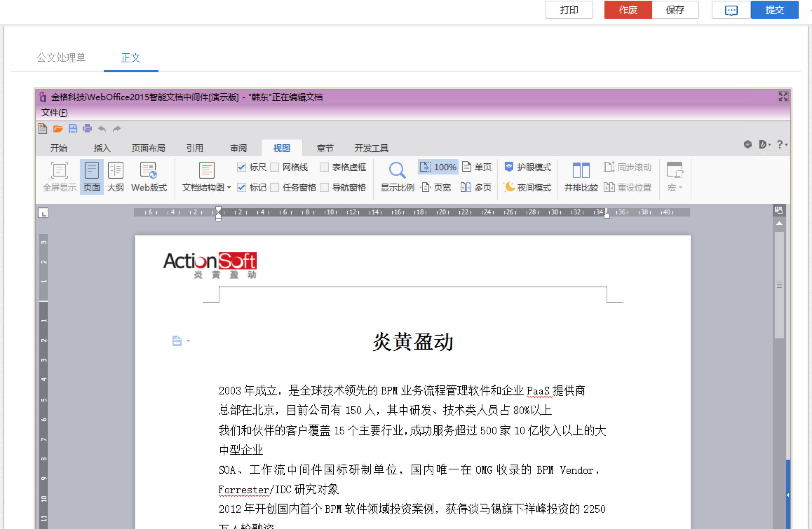Click the underlined word PaaS in text
The image size is (812, 529).
(538, 390)
